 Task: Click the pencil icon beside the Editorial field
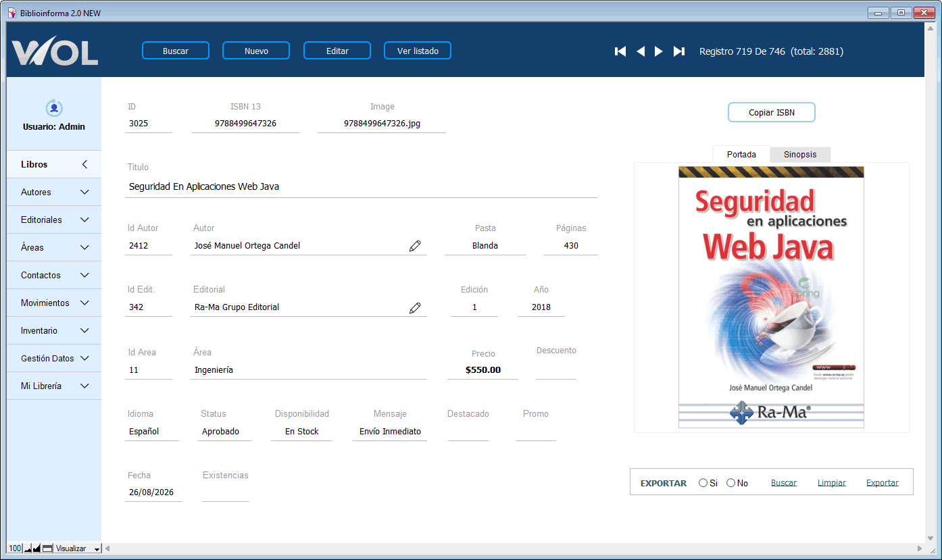pos(415,307)
